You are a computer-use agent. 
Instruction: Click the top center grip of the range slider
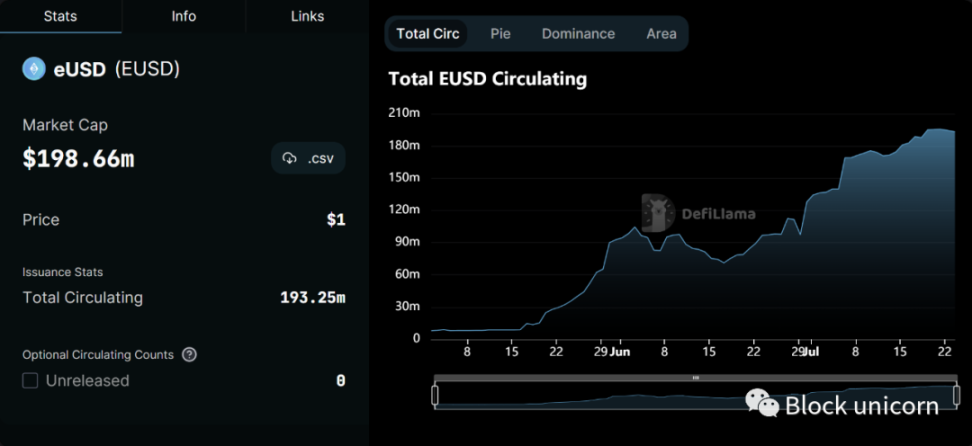point(696,378)
